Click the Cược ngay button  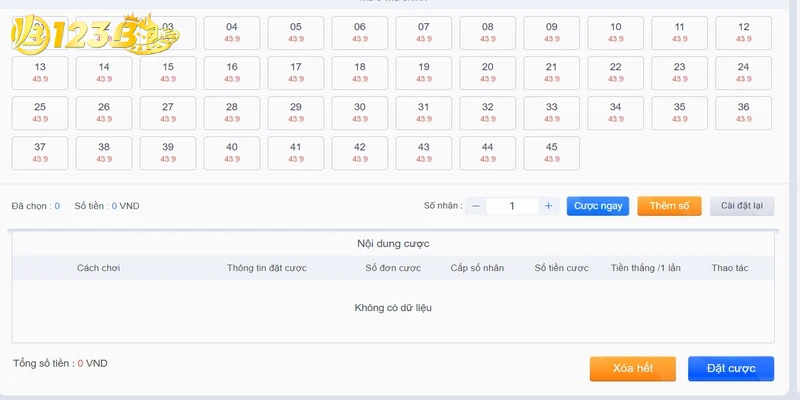pos(598,206)
